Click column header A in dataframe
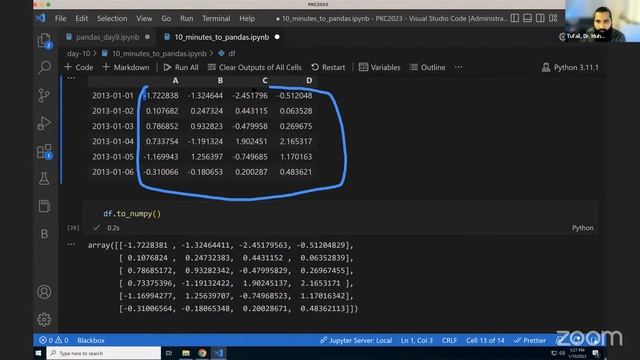Viewport: 640px width, 360px height. click(175, 80)
